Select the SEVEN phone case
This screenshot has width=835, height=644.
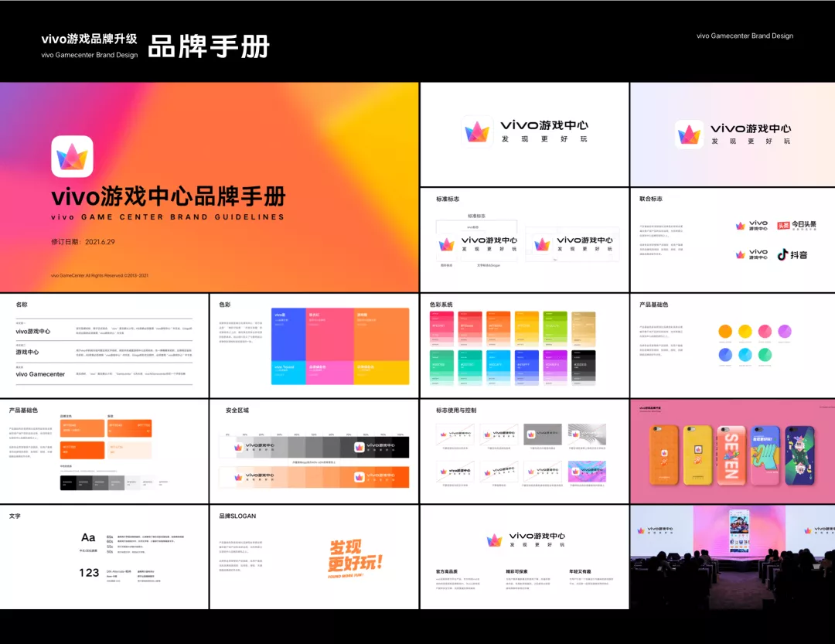pos(731,455)
